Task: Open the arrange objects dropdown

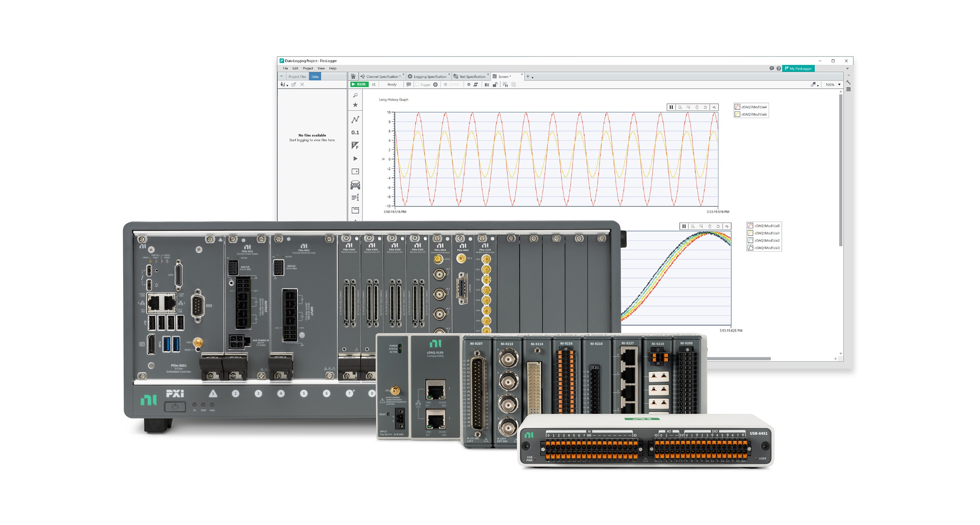Action: (814, 84)
